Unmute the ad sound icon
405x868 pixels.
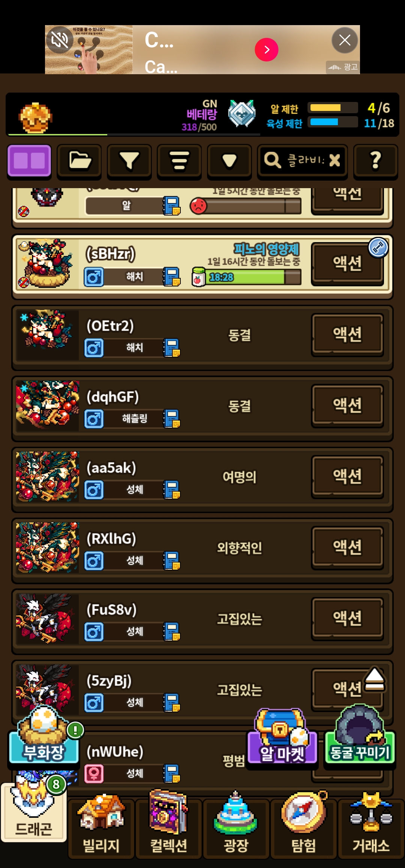(60, 39)
